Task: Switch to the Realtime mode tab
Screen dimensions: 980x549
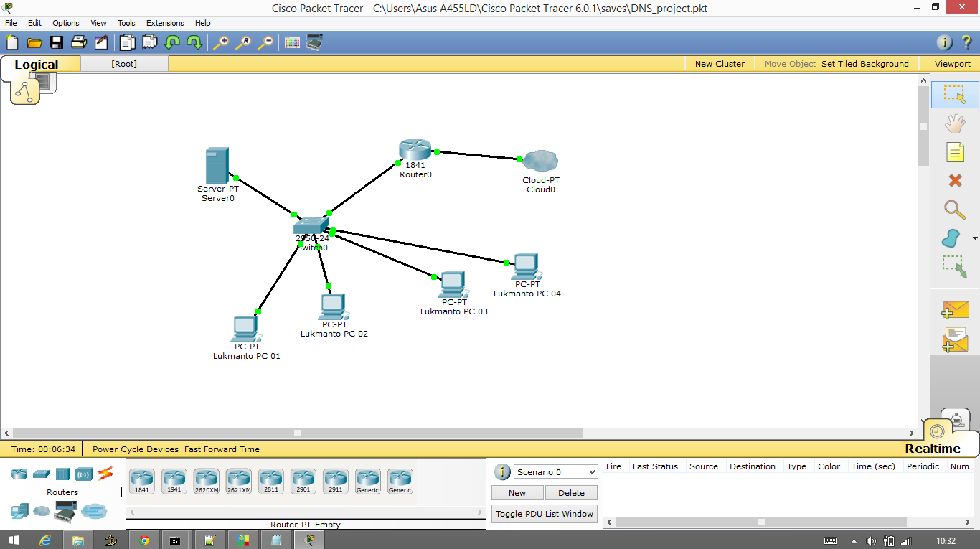Action: 933,449
